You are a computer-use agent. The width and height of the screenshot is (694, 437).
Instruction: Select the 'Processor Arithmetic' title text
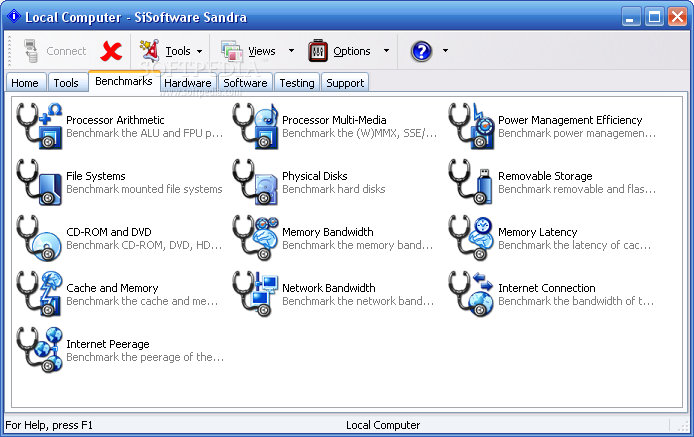[x=115, y=120]
